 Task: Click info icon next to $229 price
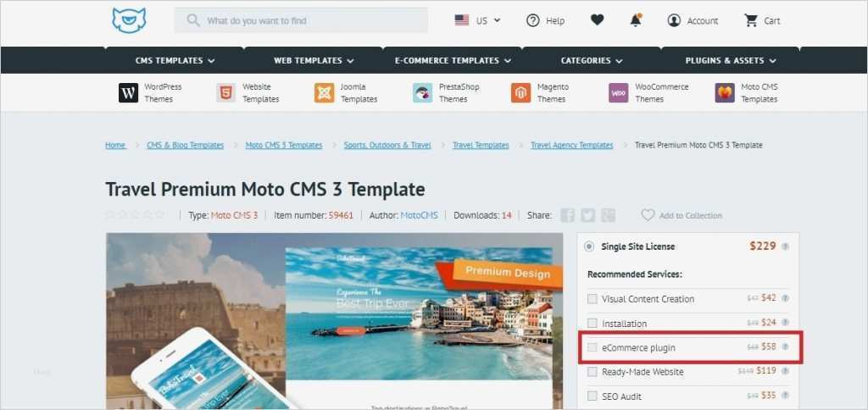coord(785,247)
